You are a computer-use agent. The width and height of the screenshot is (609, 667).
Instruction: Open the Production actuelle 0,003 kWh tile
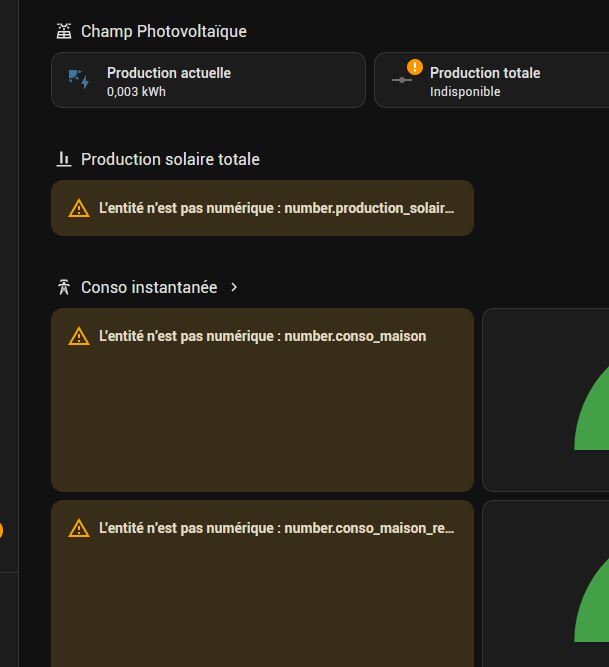coord(208,80)
